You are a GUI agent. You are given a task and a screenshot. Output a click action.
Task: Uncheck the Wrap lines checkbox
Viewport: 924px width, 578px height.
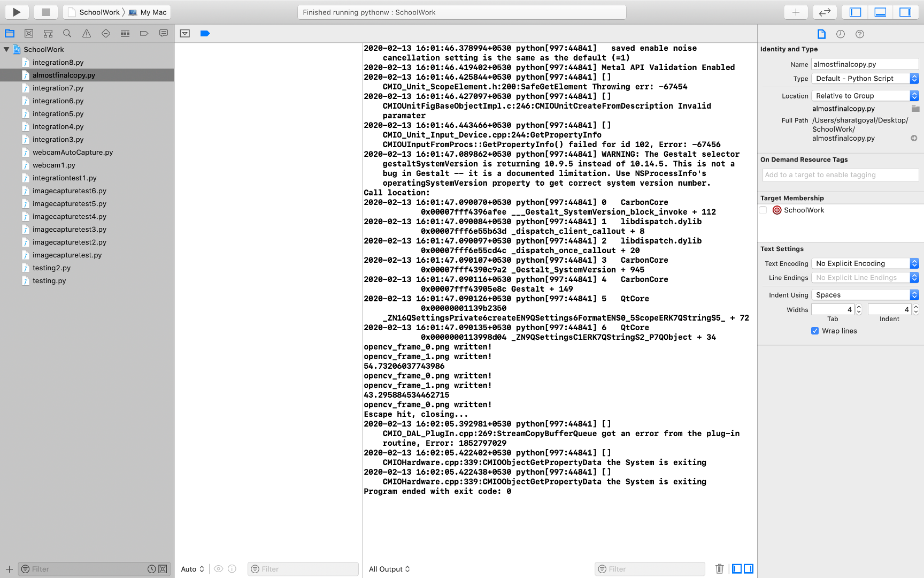click(x=815, y=331)
